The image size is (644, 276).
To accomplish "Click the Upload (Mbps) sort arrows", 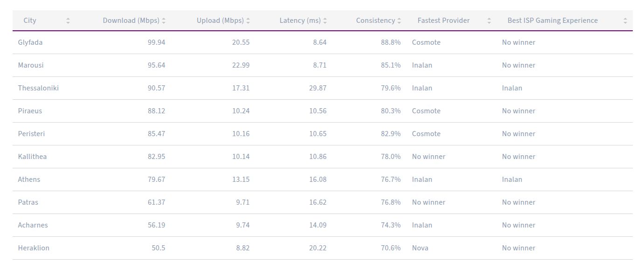I will pyautogui.click(x=248, y=21).
